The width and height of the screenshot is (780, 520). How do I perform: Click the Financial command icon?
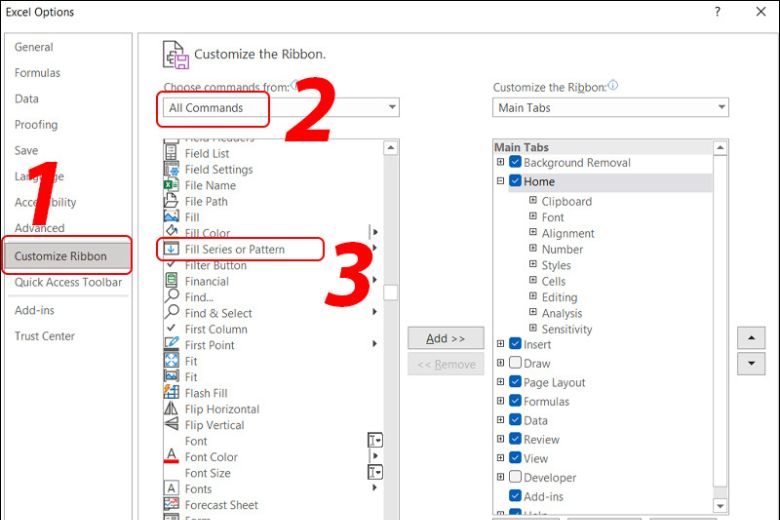pos(171,280)
